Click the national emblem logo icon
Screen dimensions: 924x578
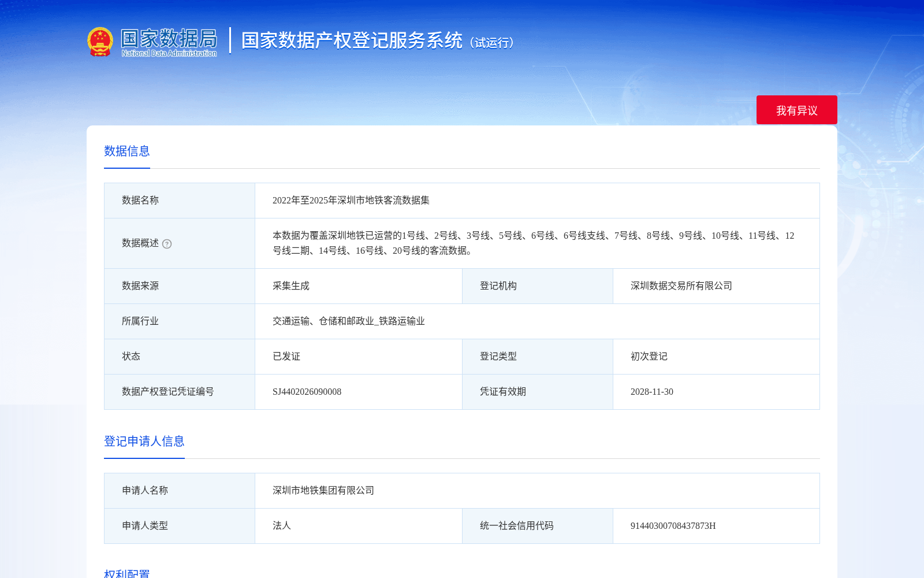(x=100, y=42)
